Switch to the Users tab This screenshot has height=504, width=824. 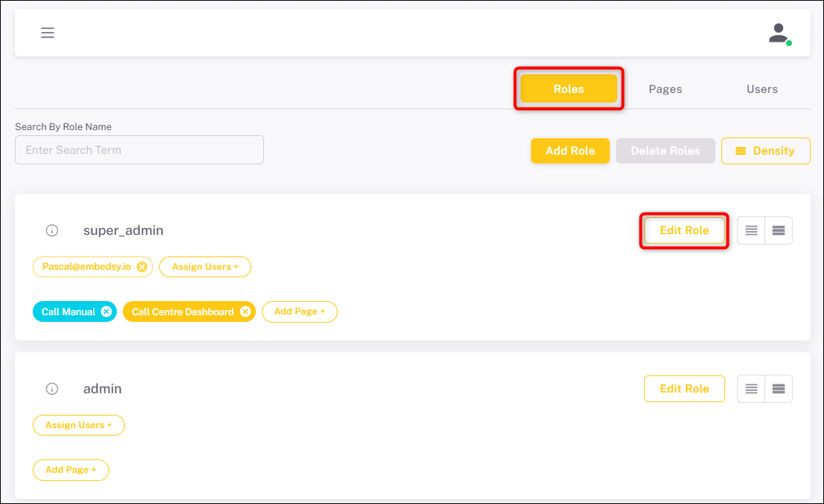pyautogui.click(x=762, y=88)
